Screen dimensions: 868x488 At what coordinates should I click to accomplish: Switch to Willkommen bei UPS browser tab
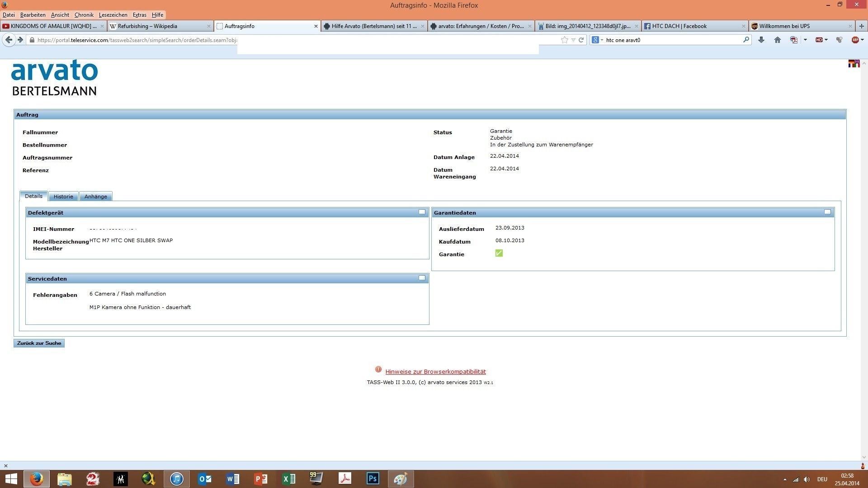[802, 26]
